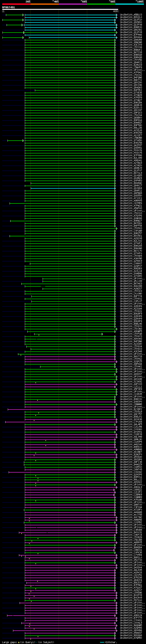Click the hit label UniRef100_Q9XIH6
This screenshot has height=644, width=146.
[131, 85]
